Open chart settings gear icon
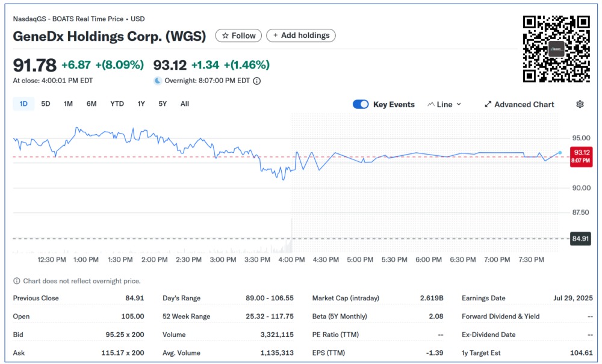 (580, 104)
